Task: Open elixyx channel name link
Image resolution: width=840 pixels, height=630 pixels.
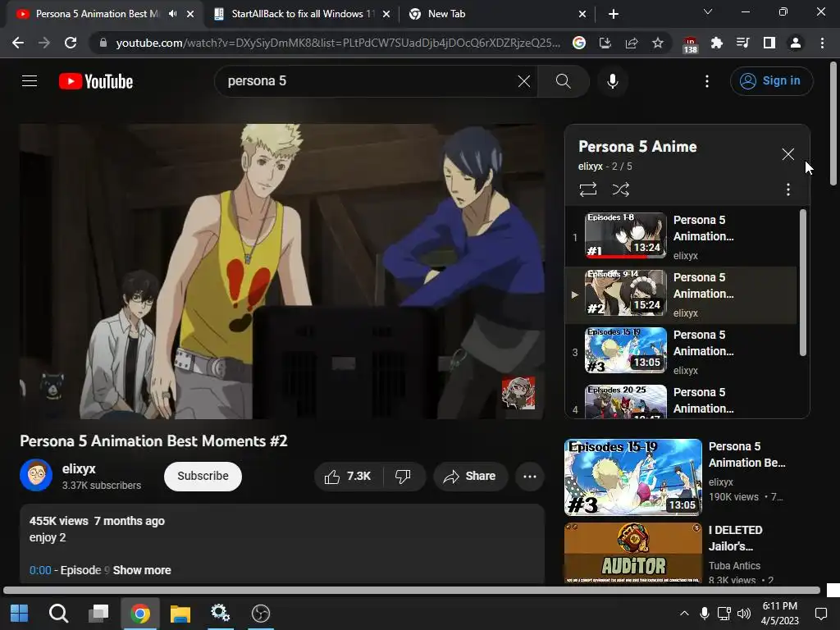Action: click(x=79, y=468)
